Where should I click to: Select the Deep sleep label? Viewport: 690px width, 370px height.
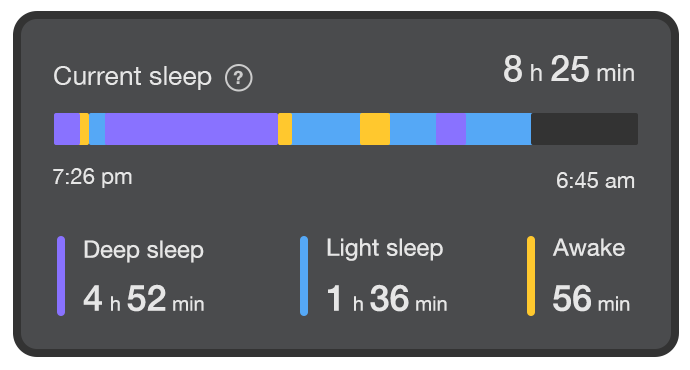click(x=143, y=250)
